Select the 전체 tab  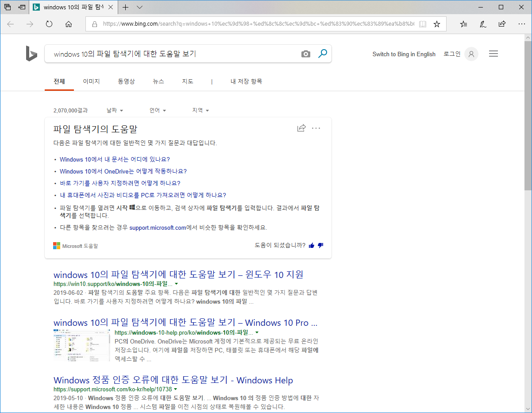[59, 81]
